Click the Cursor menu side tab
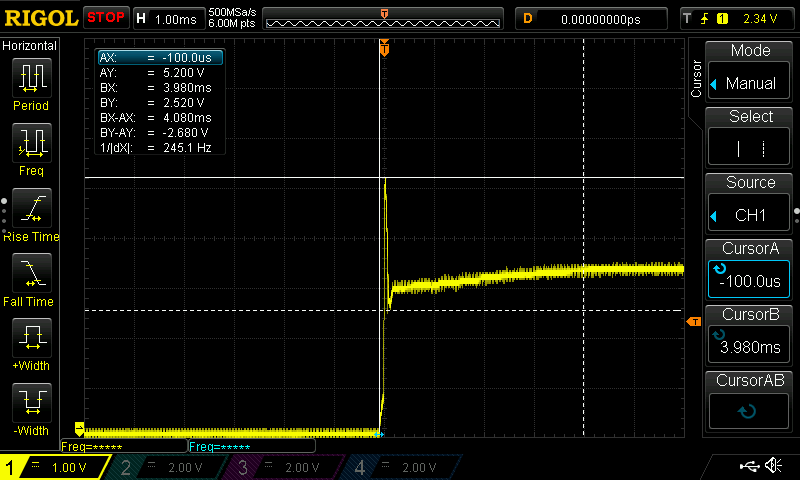This screenshot has height=480, width=800. pyautogui.click(x=696, y=79)
